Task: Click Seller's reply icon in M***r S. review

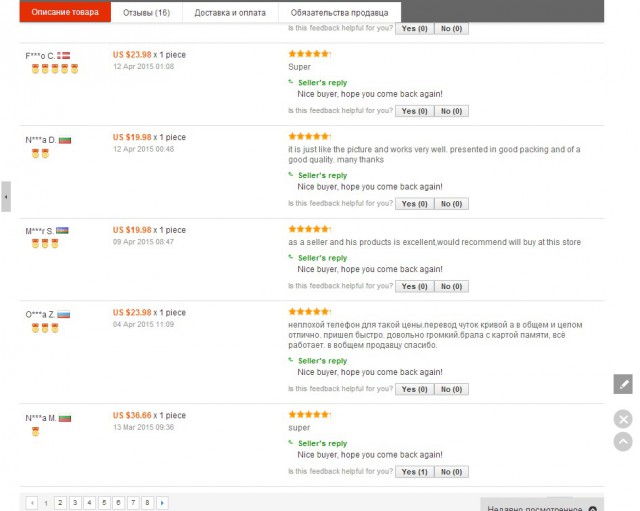Action: (x=291, y=257)
